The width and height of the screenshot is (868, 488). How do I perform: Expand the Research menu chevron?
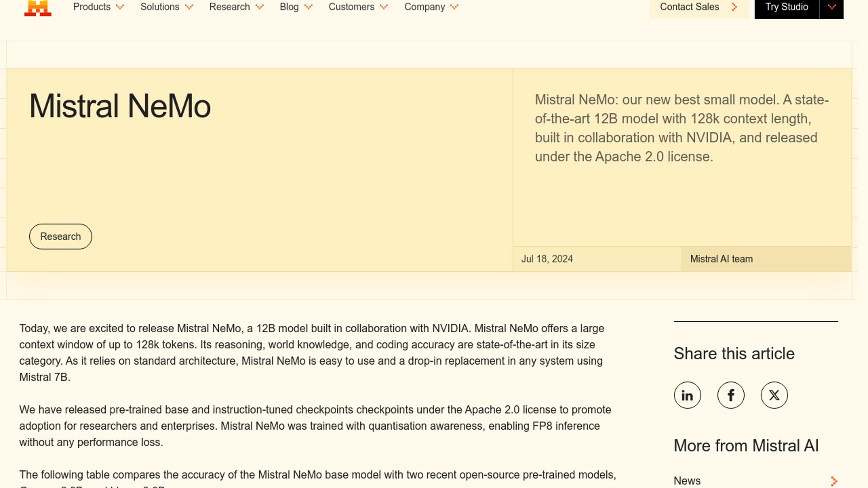pyautogui.click(x=259, y=7)
